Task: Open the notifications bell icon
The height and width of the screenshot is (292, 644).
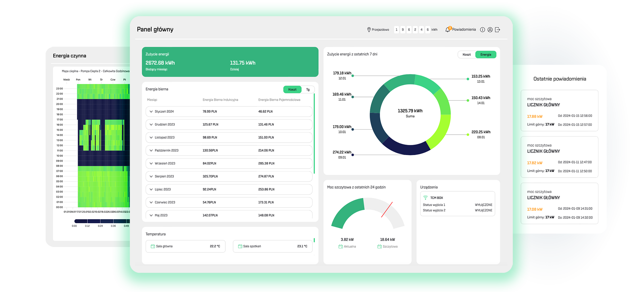Action: [x=447, y=30]
